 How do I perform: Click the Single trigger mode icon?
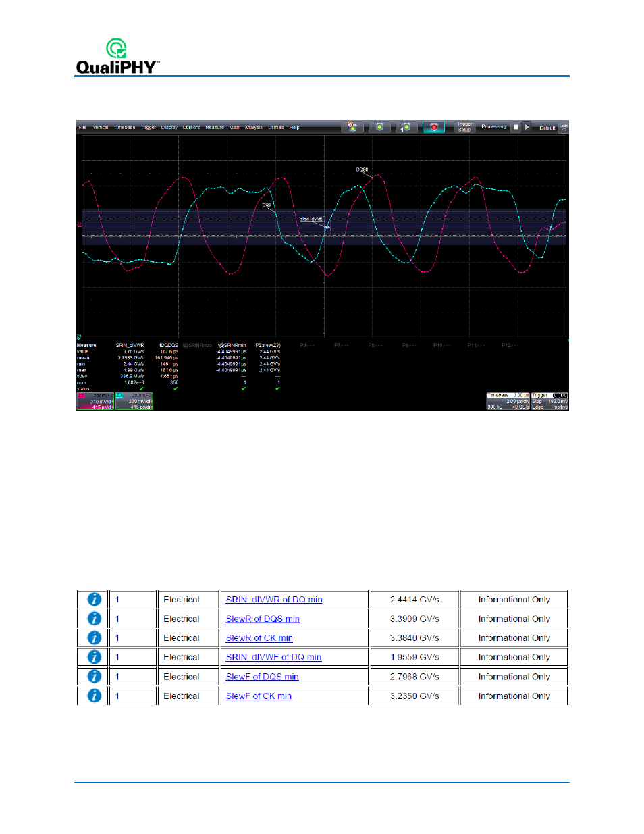tap(406, 127)
